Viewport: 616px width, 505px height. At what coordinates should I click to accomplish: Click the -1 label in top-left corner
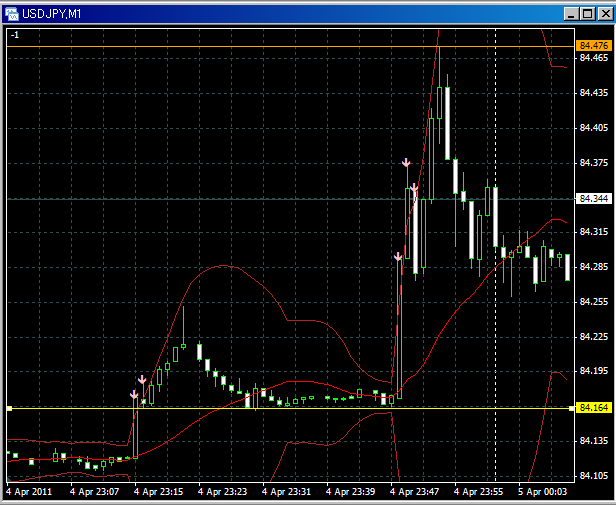coord(14,35)
